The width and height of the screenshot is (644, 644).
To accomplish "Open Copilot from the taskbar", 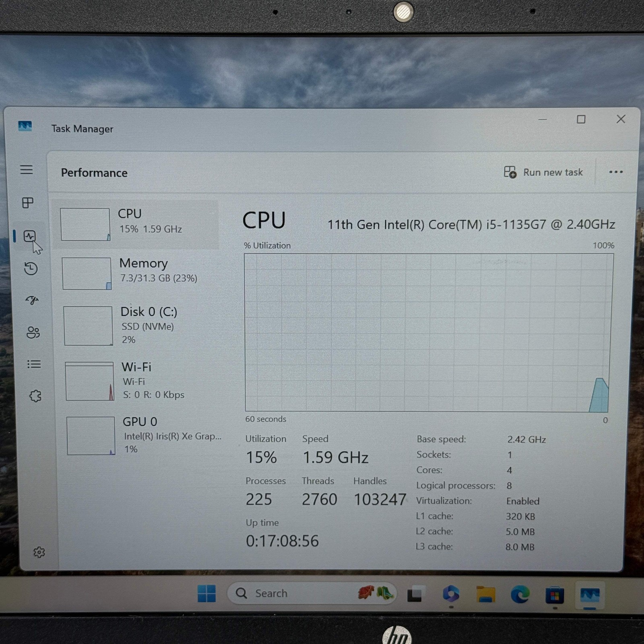I will coord(451,594).
